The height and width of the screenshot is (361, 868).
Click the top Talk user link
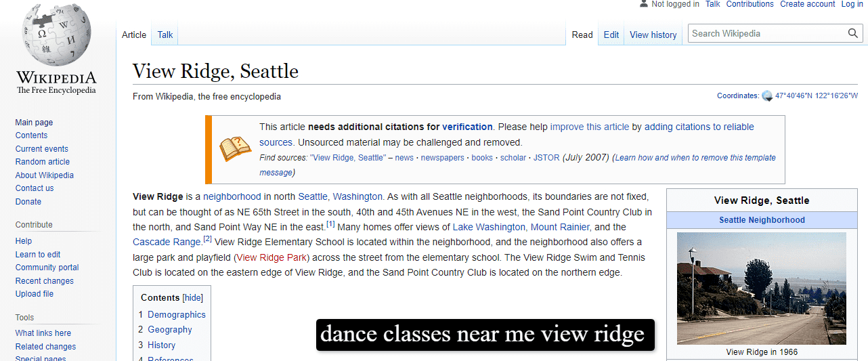coord(713,4)
